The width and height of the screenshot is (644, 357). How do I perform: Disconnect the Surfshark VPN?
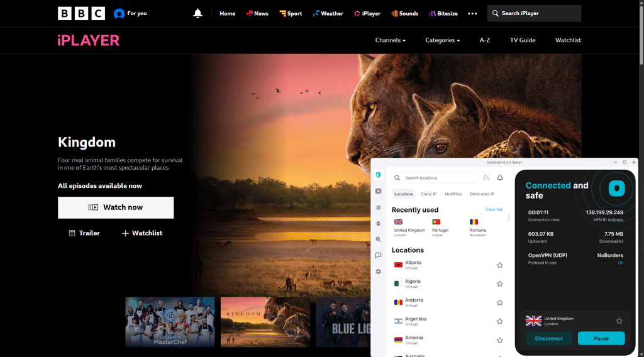coord(548,339)
